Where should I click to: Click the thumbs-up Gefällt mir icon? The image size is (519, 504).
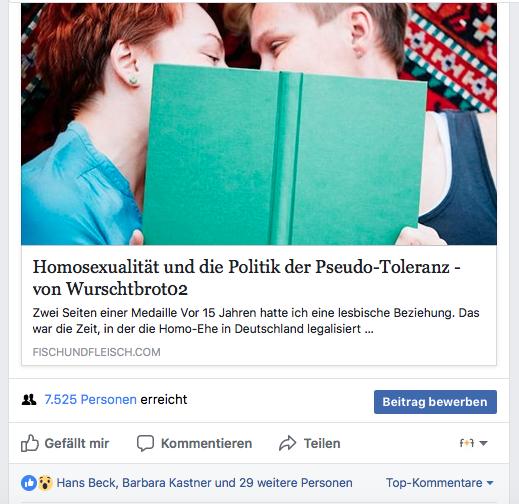click(x=30, y=443)
